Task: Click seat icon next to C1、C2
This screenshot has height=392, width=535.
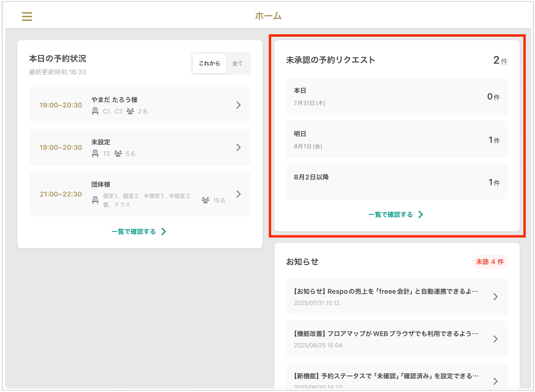Action: coord(95,111)
